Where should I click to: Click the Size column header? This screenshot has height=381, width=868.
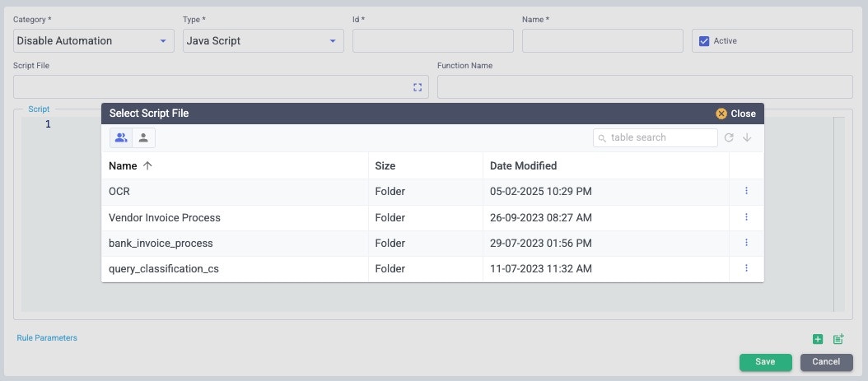point(385,165)
